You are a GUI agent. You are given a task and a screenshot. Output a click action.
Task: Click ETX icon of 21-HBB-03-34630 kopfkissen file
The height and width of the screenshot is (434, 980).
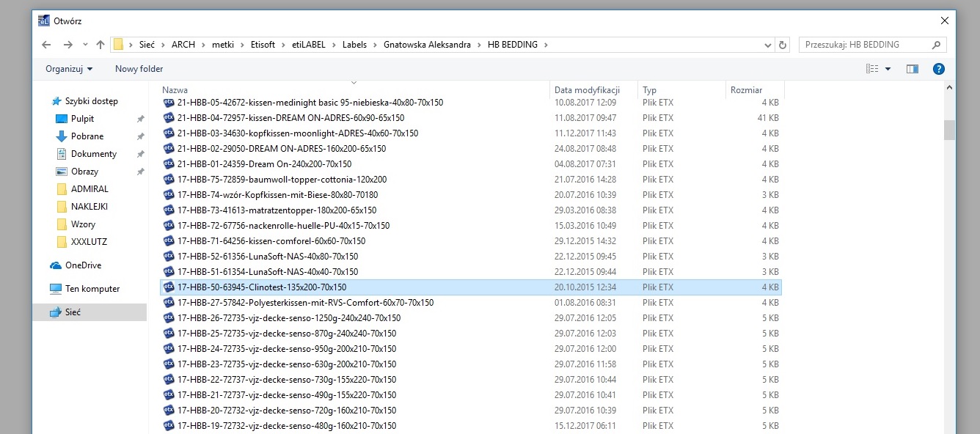169,133
